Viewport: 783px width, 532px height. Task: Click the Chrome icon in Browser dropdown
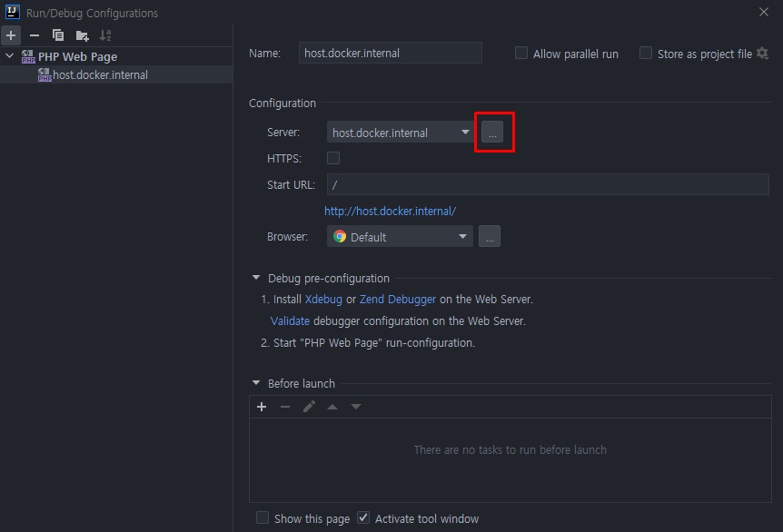pyautogui.click(x=340, y=237)
